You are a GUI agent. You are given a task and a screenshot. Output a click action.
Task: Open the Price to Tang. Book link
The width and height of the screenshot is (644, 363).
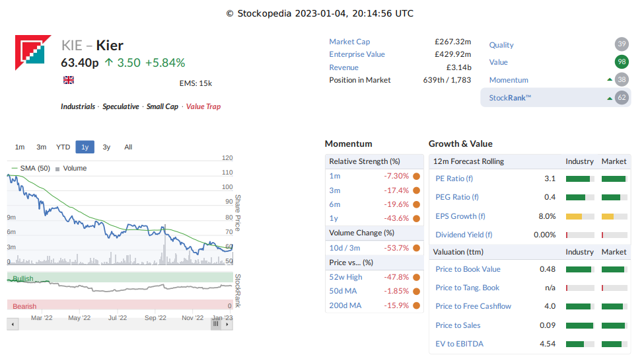[x=468, y=288]
